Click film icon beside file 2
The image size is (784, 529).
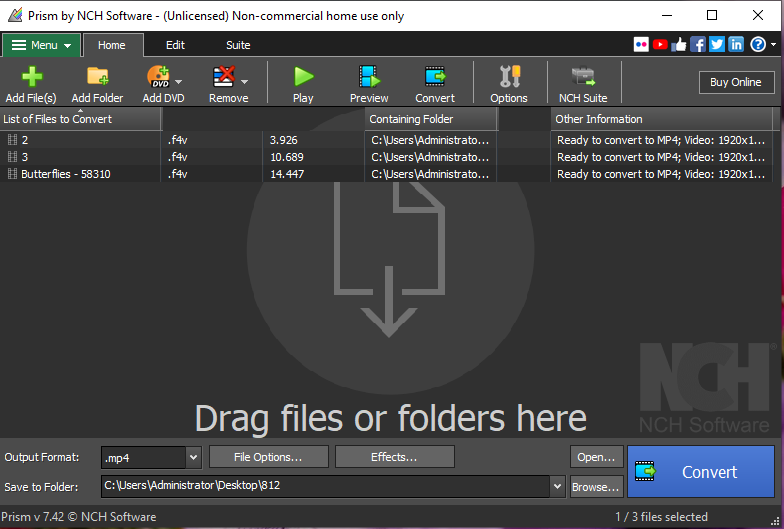point(12,140)
